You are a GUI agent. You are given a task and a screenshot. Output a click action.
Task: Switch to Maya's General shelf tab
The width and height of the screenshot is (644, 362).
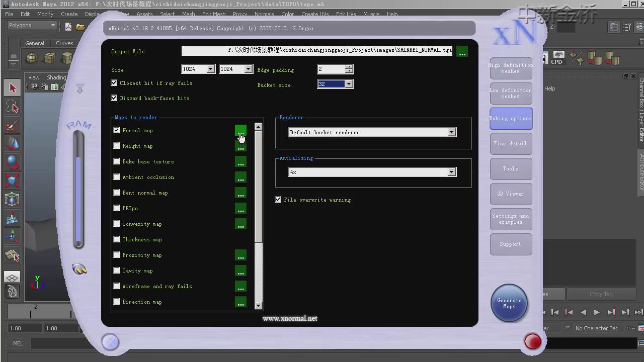(35, 43)
